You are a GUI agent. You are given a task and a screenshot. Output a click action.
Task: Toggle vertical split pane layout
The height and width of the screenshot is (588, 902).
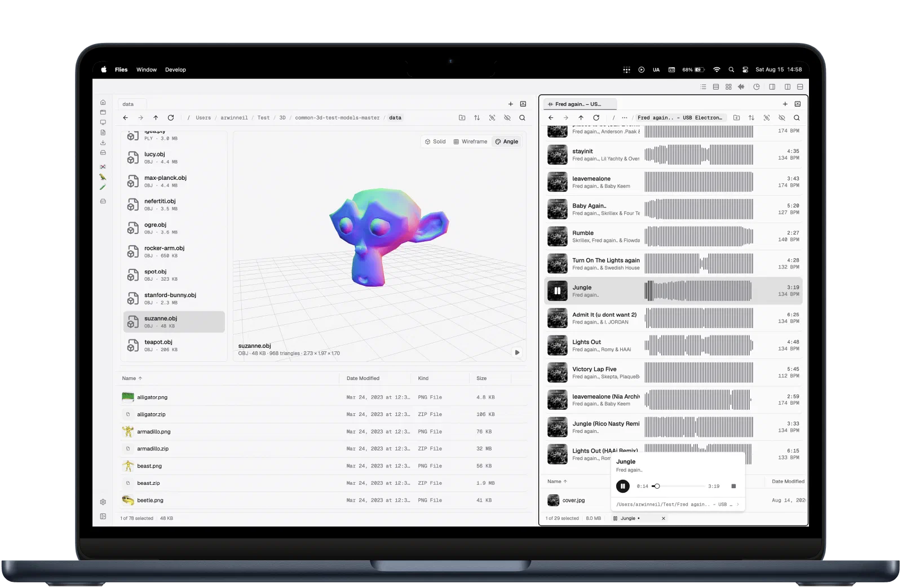[x=788, y=87]
